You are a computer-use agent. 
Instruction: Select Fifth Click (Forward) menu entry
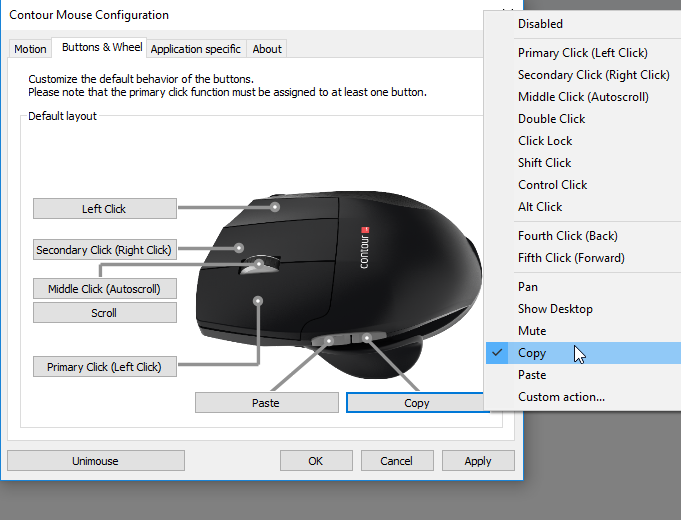583,258
